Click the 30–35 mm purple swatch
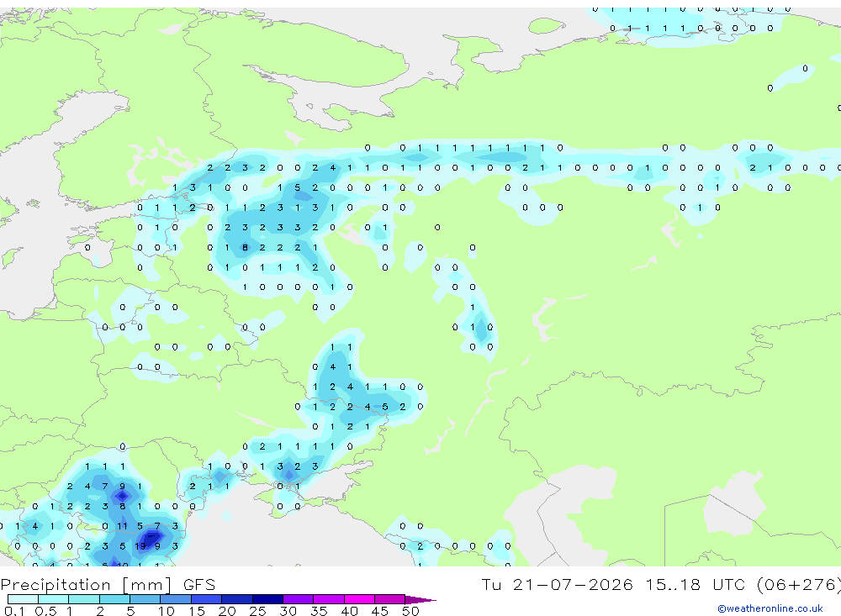 [299, 599]
